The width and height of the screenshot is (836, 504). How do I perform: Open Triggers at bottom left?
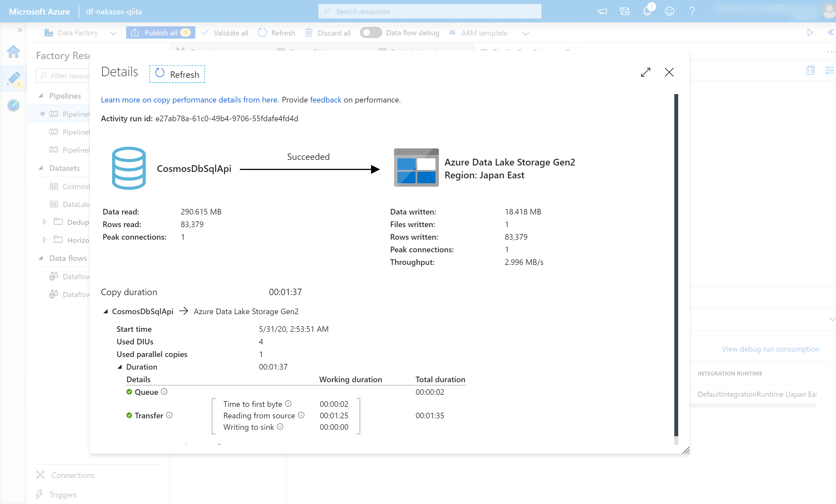coord(56,494)
